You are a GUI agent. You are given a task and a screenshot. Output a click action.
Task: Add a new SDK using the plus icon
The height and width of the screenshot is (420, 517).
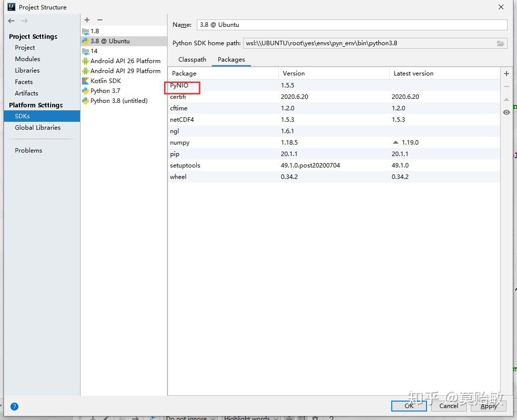click(x=87, y=20)
